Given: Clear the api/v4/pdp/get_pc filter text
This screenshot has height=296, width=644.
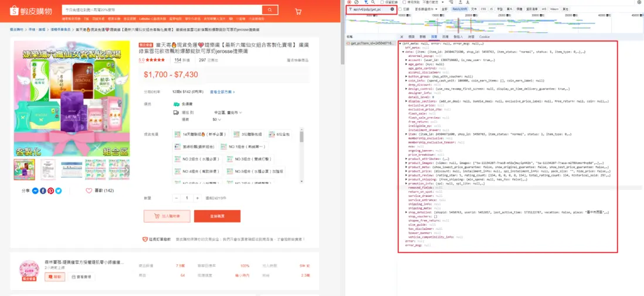Looking at the screenshot, I should pos(392,9).
